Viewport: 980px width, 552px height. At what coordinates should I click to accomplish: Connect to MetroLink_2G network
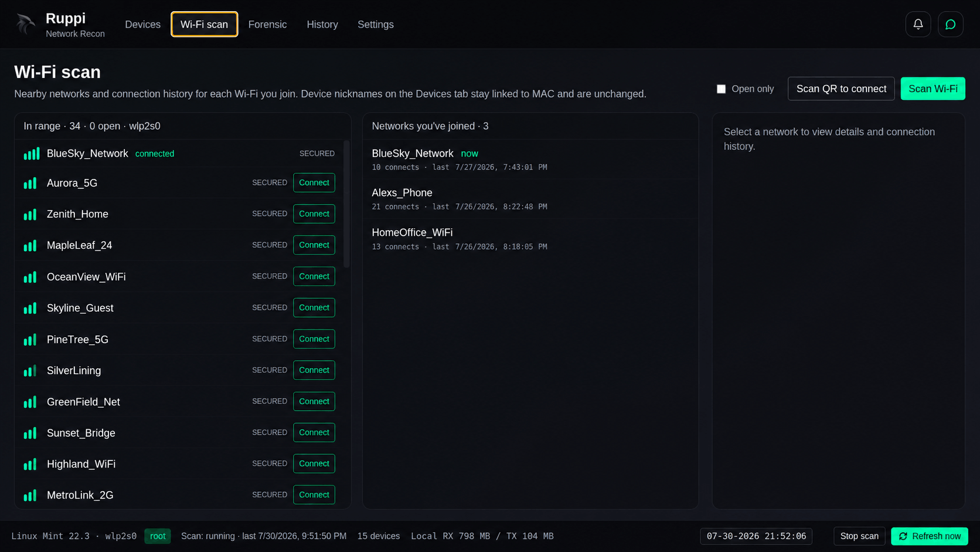click(314, 495)
